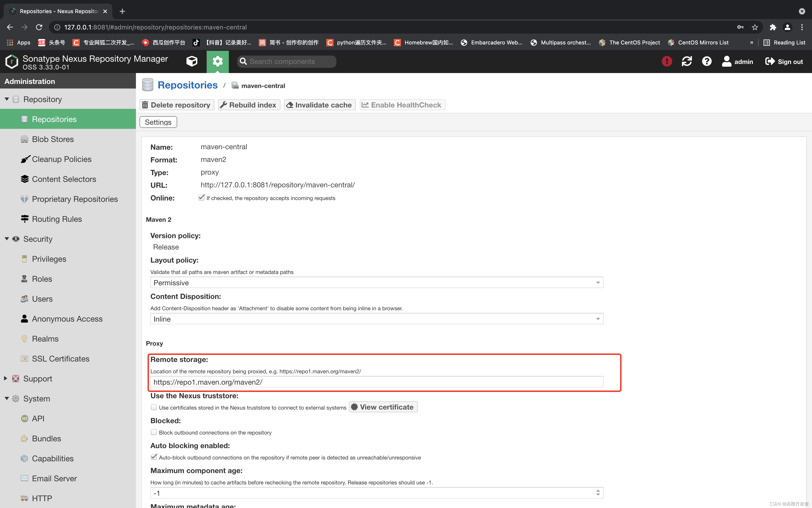Viewport: 812px width, 508px height.
Task: Click Delete repository button
Action: 177,105
